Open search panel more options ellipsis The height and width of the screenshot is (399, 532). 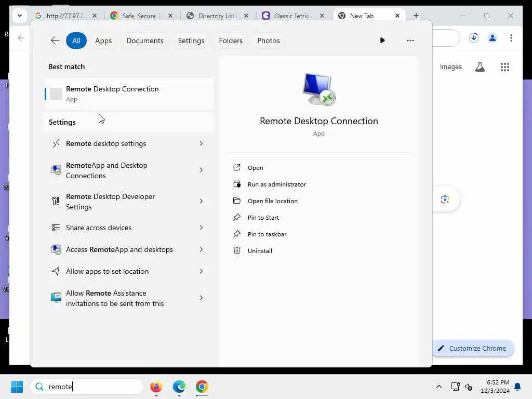pyautogui.click(x=410, y=41)
